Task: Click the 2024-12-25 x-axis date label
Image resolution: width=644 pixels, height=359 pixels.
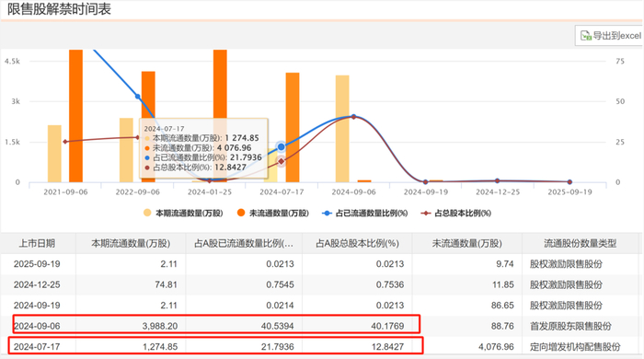Action: [x=498, y=191]
